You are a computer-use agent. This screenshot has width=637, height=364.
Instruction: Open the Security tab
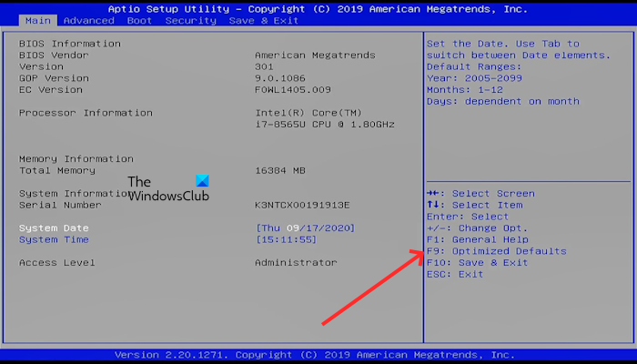[190, 20]
